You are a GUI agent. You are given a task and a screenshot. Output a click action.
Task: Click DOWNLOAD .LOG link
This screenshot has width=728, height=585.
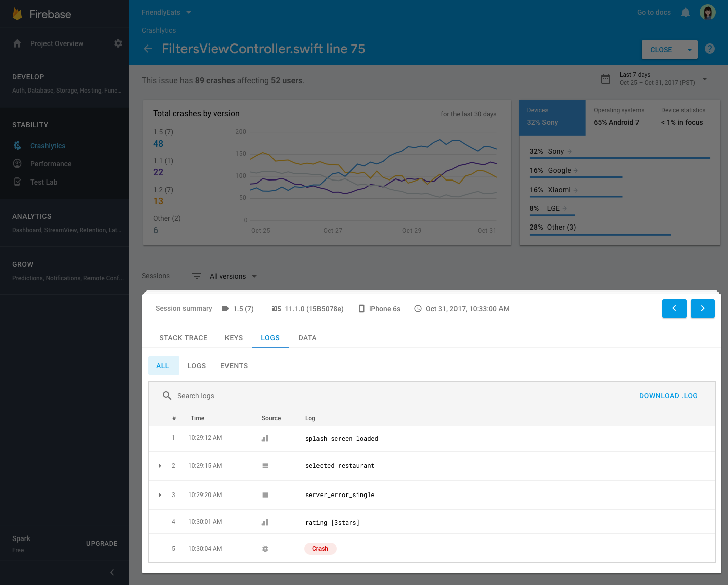point(668,396)
